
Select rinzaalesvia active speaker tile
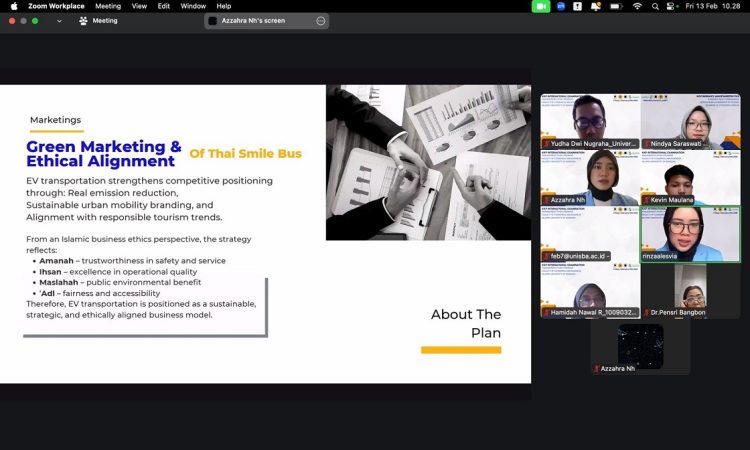(x=691, y=234)
